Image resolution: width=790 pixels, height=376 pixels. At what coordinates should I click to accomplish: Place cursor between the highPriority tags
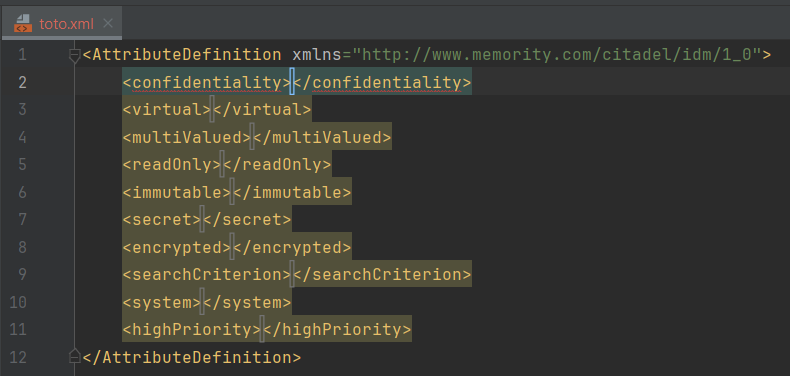coord(262,330)
